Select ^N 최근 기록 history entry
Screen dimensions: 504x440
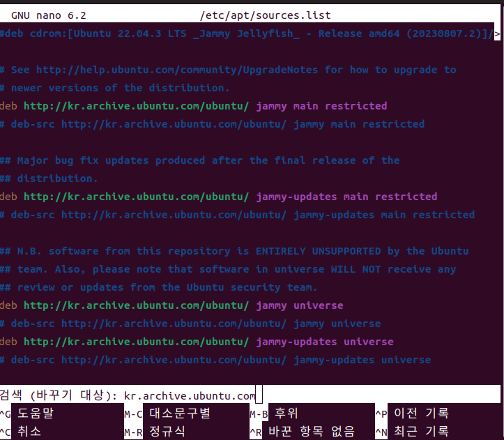pos(412,432)
